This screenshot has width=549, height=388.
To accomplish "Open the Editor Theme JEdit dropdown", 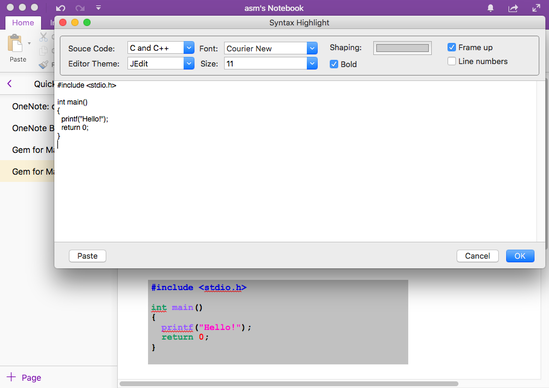I will point(189,63).
